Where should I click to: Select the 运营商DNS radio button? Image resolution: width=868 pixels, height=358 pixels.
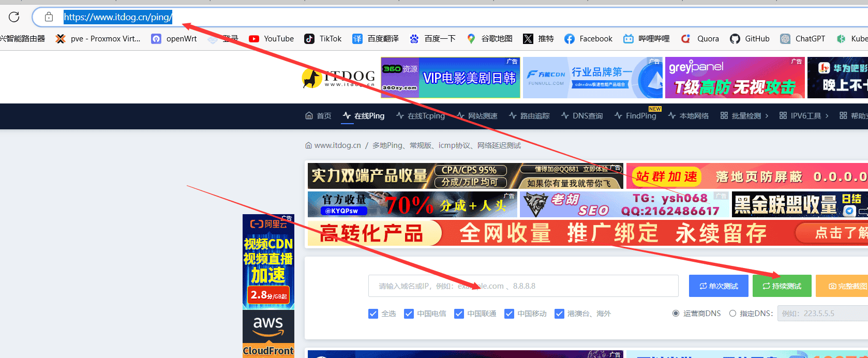pos(676,314)
